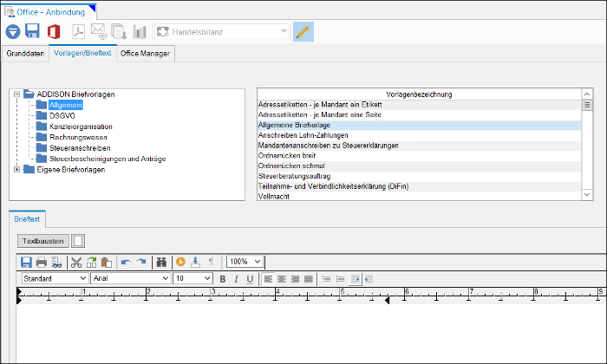Select 'Mandantenanschreiben zu Steuererklärungen'
This screenshot has width=607, height=364.
[x=419, y=146]
